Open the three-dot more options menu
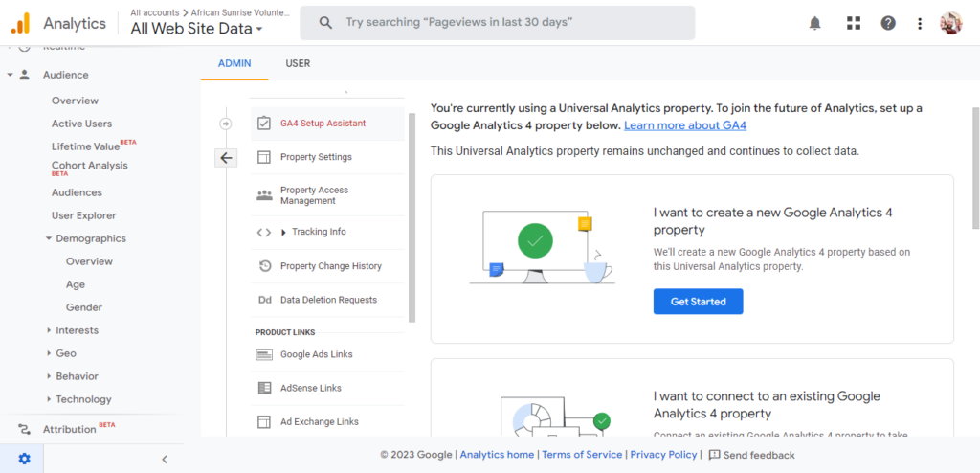This screenshot has width=980, height=473. pos(920,24)
